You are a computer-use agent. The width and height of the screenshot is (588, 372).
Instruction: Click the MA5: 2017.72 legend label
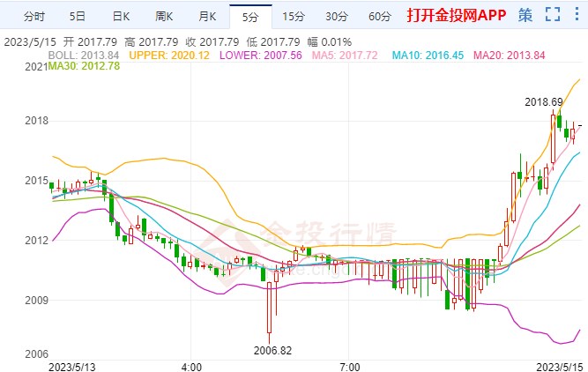(x=345, y=56)
